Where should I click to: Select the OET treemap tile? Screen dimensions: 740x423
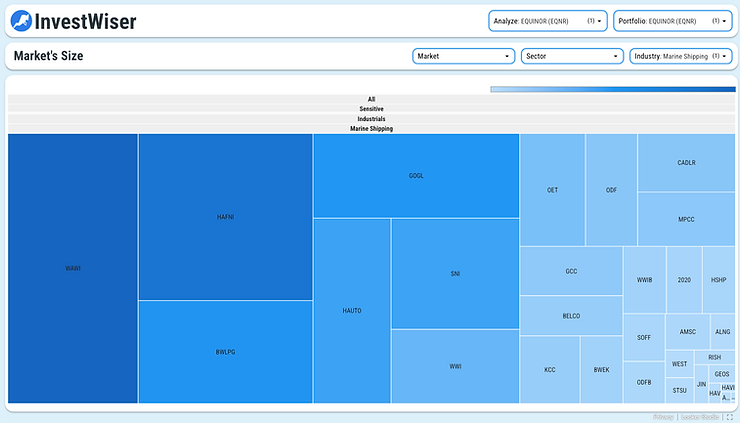[x=552, y=190]
